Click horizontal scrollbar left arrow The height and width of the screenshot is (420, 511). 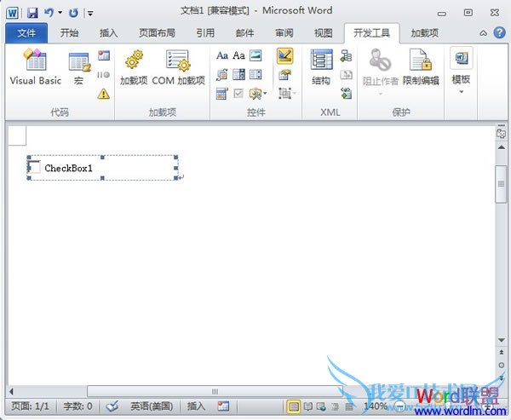[x=11, y=391]
